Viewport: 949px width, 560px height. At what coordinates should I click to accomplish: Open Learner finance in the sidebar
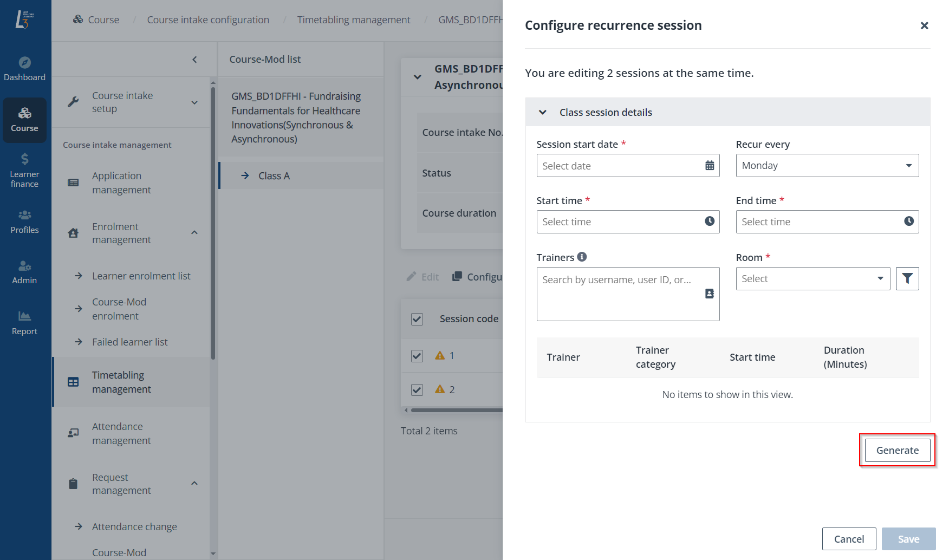coord(25,170)
